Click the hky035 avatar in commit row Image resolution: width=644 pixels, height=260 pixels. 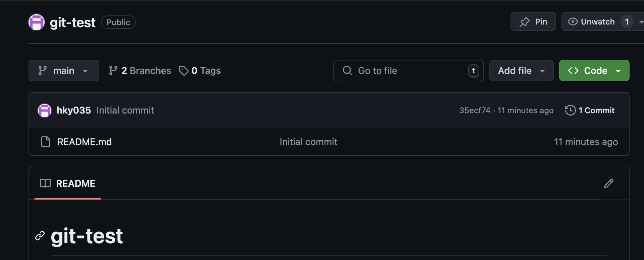pos(45,110)
